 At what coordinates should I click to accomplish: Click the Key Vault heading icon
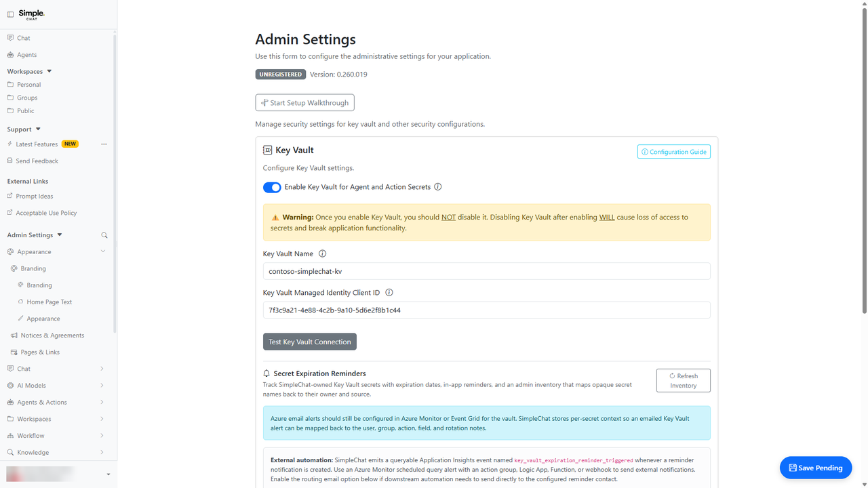267,150
